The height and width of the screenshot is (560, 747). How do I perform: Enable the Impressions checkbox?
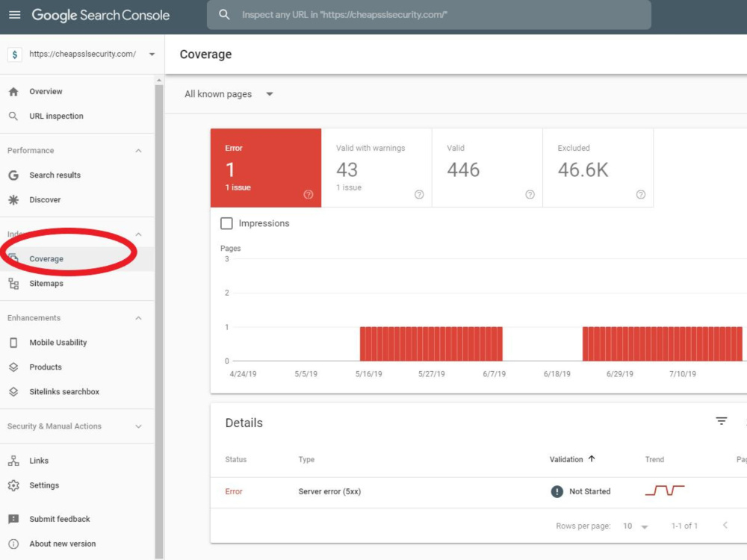pyautogui.click(x=226, y=223)
